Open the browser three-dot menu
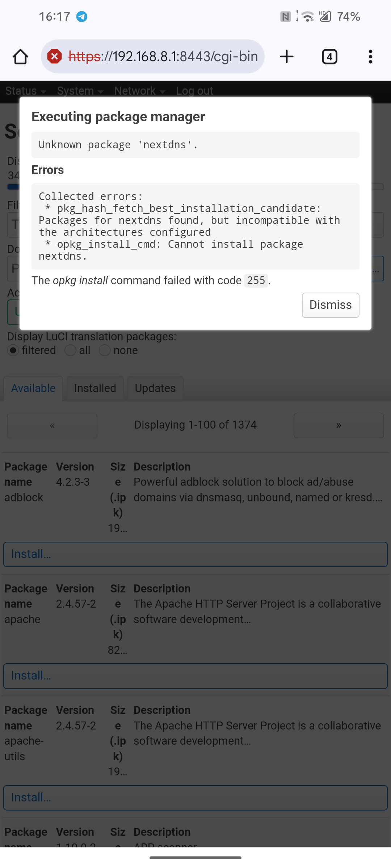The height and width of the screenshot is (868, 391). 370,57
